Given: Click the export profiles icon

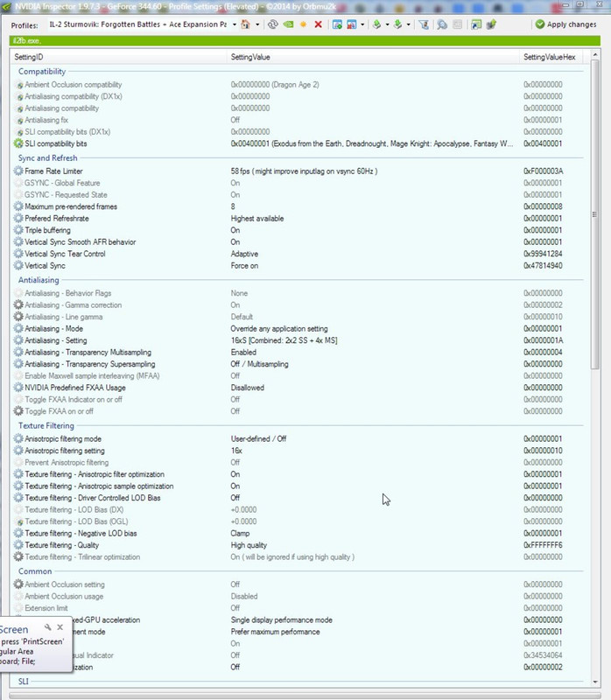Looking at the screenshot, I should point(377,24).
